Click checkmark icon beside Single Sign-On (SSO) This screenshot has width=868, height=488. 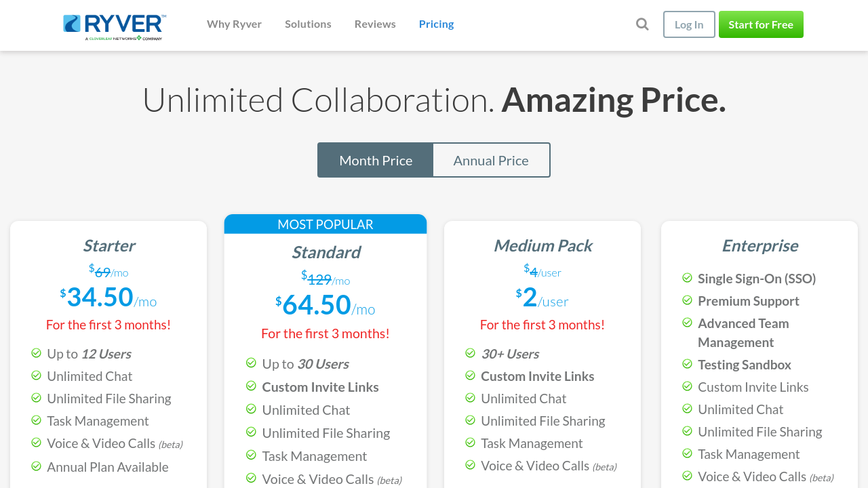tap(687, 278)
